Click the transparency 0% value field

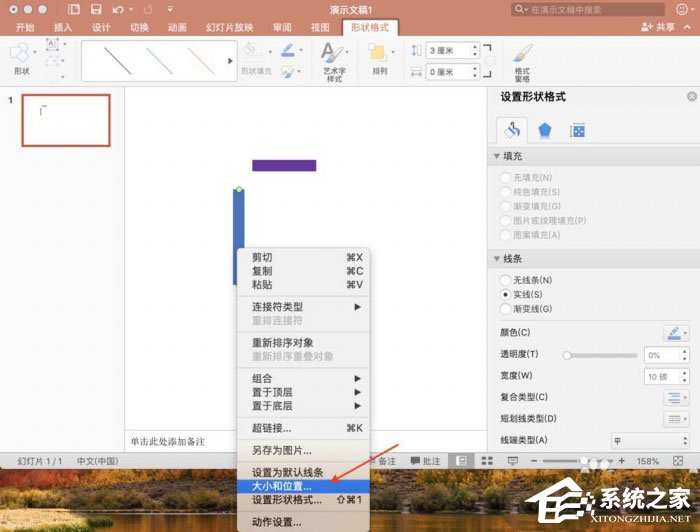[662, 355]
